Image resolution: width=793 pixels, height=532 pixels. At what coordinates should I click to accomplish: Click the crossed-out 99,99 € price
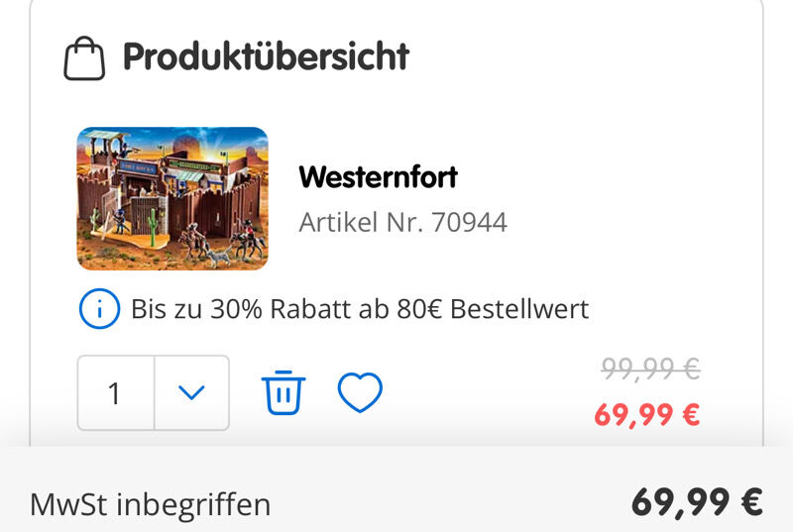pyautogui.click(x=651, y=369)
